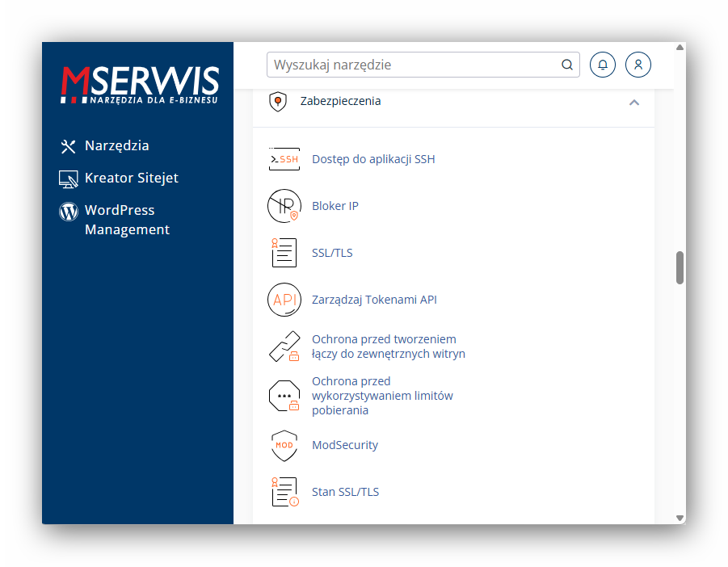Open ModSecurity via its shield icon
The image size is (728, 567).
[x=284, y=445]
